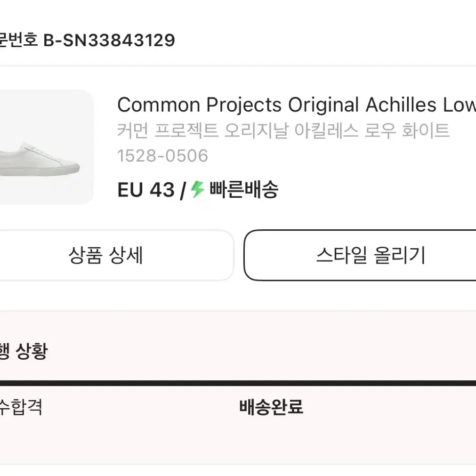476x476 pixels.
Task: Click the 빠른배송 fast delivery label
Action: tap(244, 189)
